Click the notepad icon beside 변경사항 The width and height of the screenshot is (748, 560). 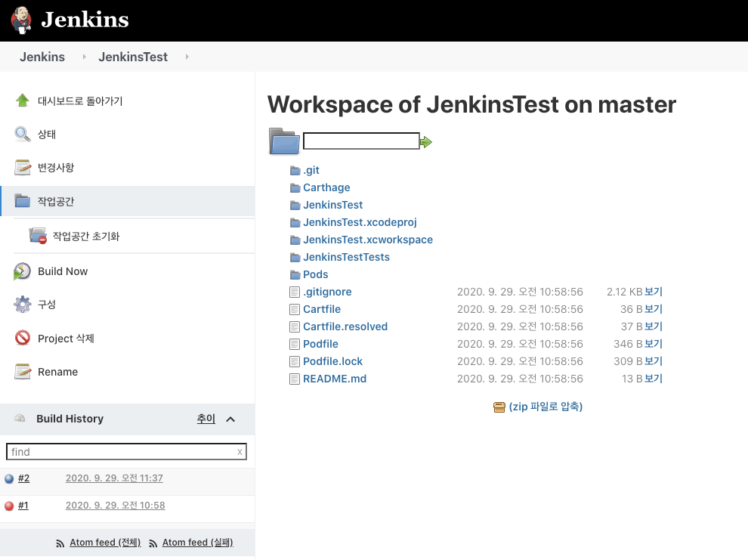pos(23,168)
